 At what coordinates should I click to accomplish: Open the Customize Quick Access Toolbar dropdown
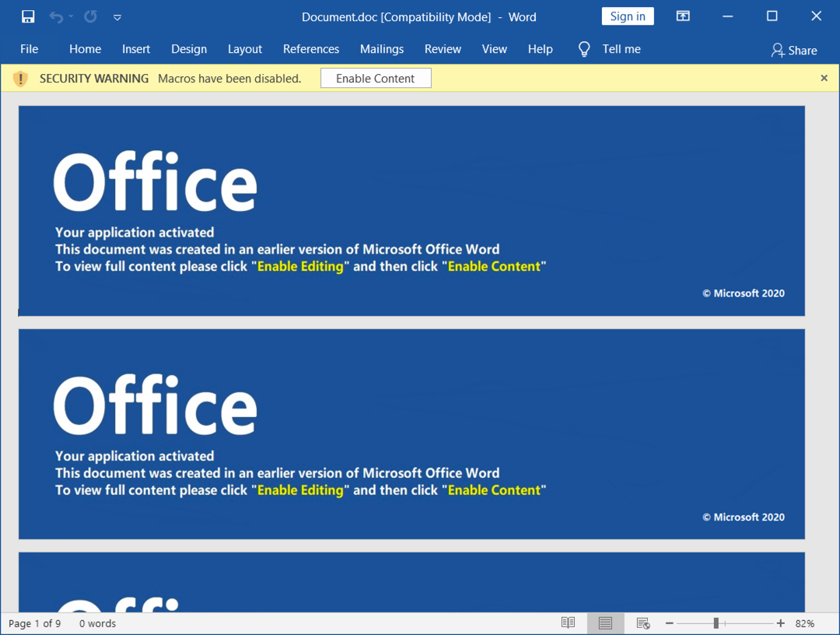(x=117, y=18)
